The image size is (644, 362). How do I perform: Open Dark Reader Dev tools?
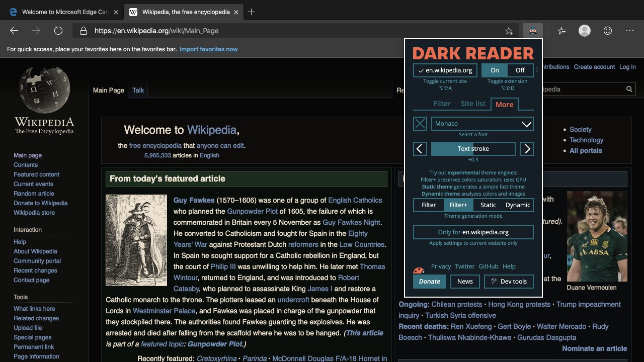pyautogui.click(x=509, y=282)
